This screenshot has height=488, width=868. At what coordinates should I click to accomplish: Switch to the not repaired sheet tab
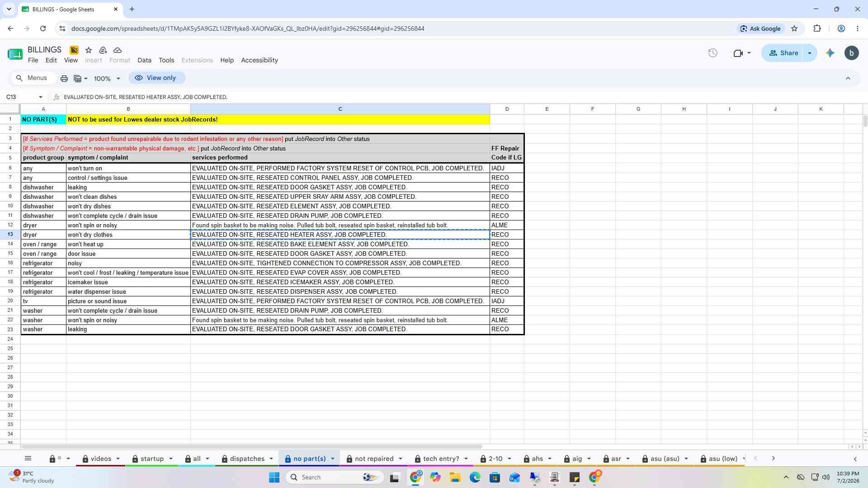pyautogui.click(x=374, y=459)
